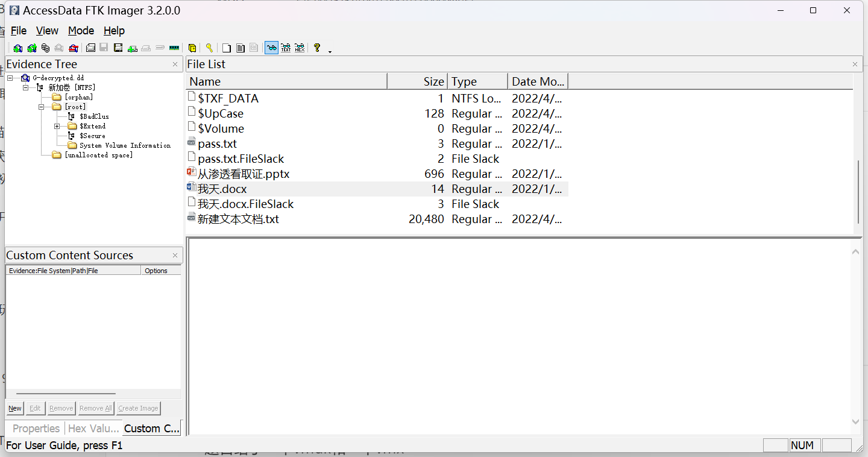The image size is (868, 457).
Task: Switch to the Properties tab
Action: (x=36, y=428)
